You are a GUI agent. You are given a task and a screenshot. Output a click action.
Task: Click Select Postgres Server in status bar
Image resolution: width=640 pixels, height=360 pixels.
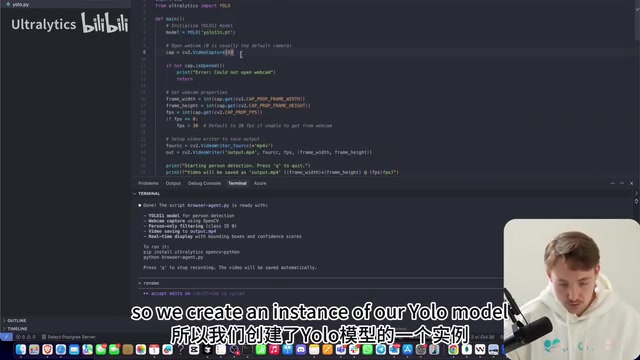pyautogui.click(x=69, y=337)
